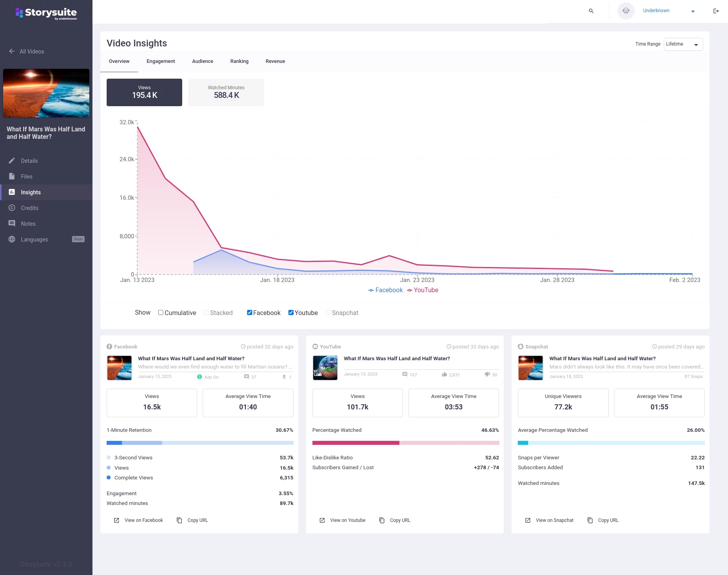Click the copy icon on the Snapchat card

pyautogui.click(x=590, y=520)
